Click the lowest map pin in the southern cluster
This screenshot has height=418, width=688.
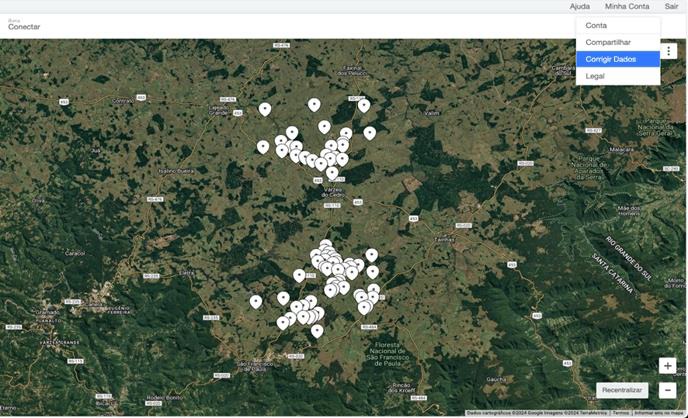click(317, 330)
